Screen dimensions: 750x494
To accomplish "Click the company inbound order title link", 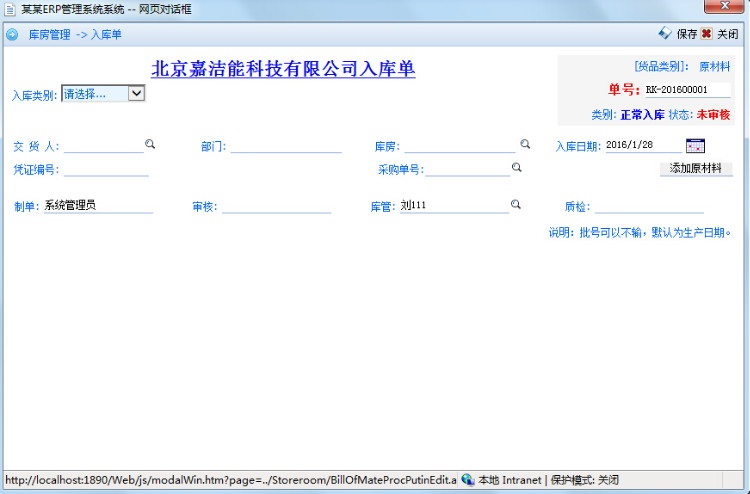I will click(283, 69).
